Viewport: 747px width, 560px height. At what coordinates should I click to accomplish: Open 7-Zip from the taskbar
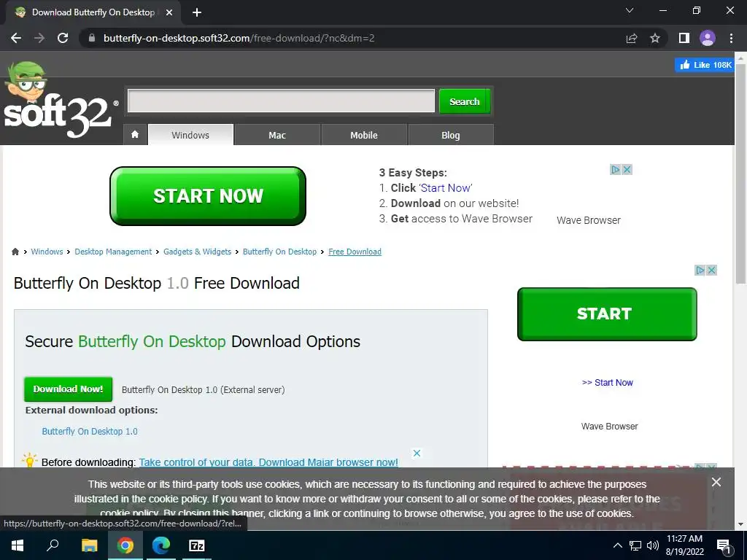tap(197, 545)
